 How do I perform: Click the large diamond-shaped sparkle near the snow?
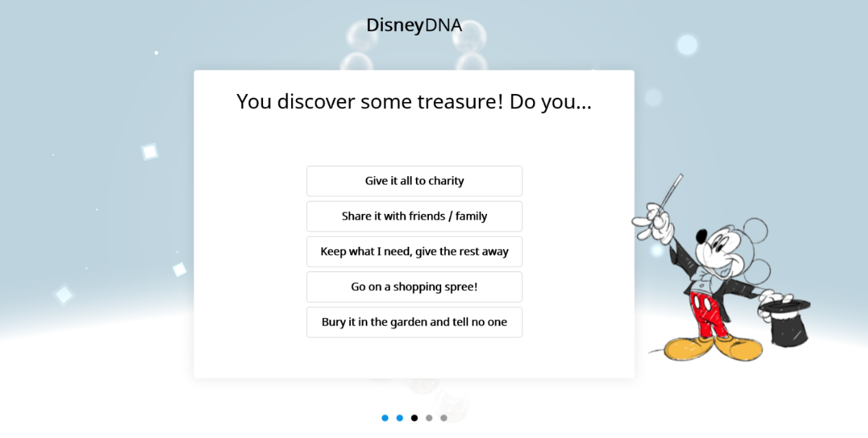point(64,295)
